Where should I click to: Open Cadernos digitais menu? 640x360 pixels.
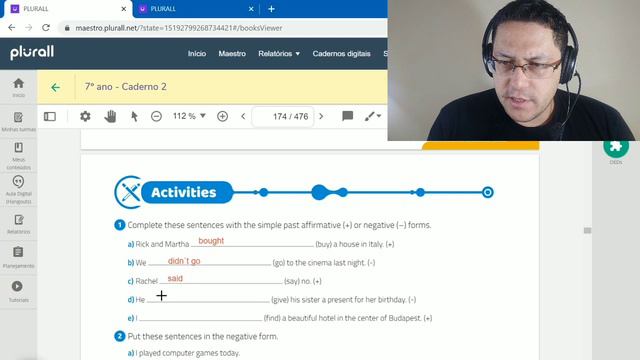(342, 53)
